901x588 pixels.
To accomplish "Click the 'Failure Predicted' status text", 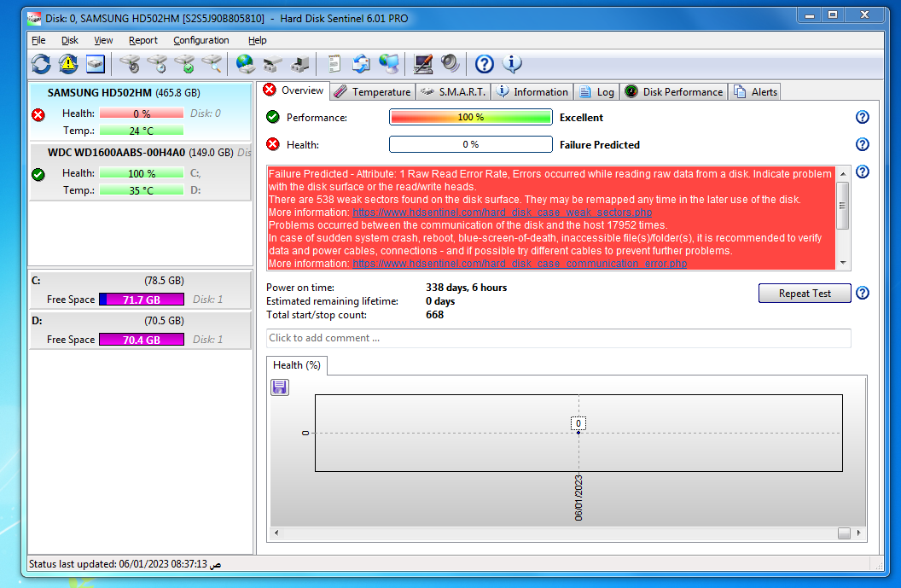I will point(599,145).
